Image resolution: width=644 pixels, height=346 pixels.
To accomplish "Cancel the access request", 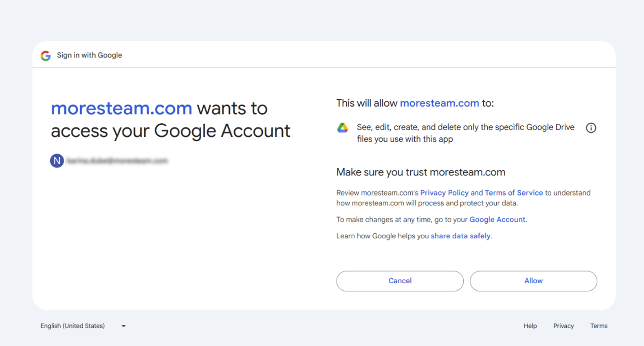I will [400, 281].
